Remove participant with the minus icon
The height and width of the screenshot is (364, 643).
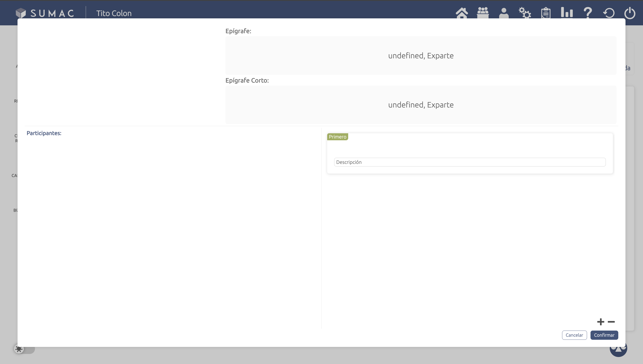611,322
